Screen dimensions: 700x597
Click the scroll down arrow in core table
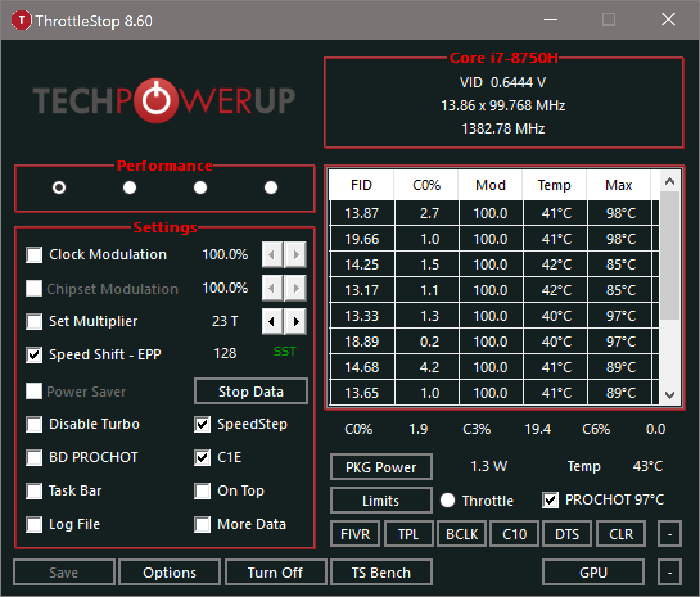(x=670, y=395)
